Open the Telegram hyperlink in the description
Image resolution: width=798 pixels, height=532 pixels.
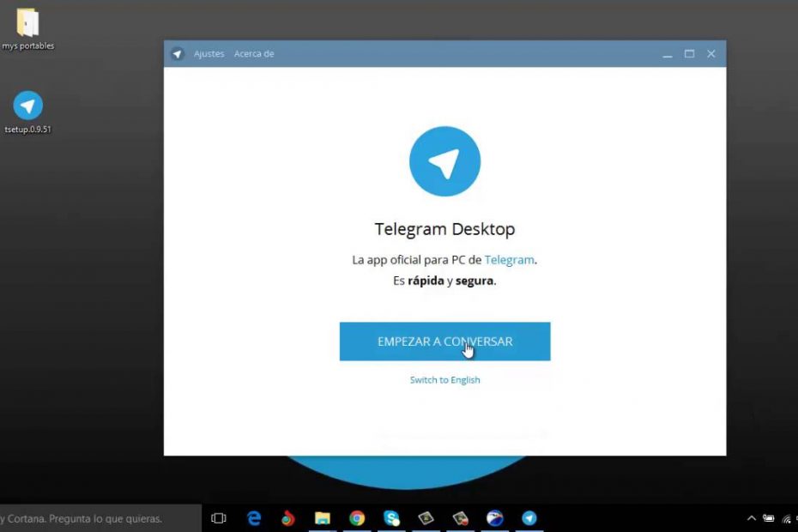(509, 260)
